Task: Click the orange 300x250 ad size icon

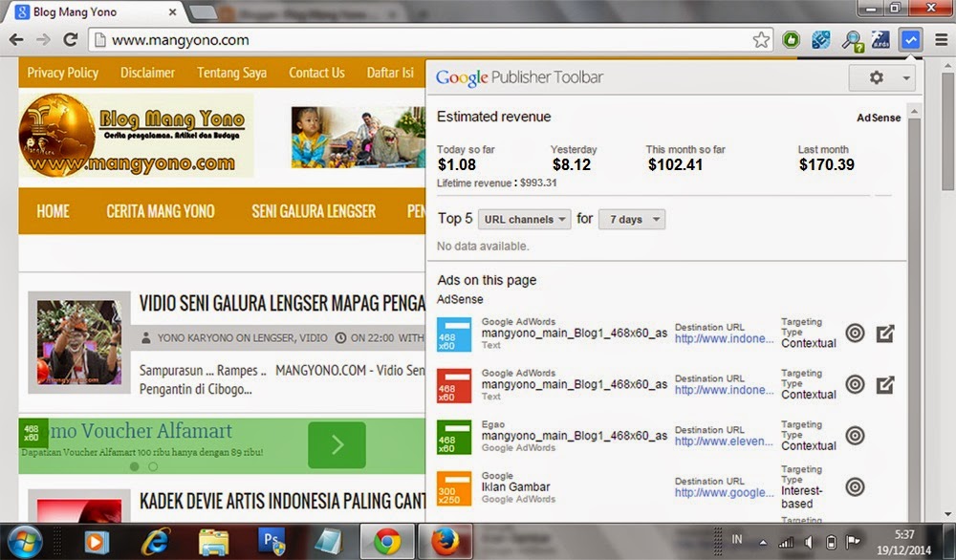Action: (453, 488)
